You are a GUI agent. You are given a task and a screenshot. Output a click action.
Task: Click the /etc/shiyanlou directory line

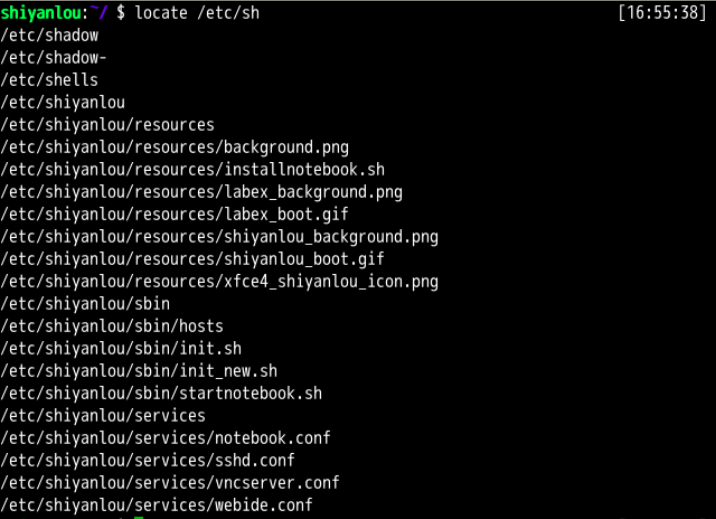(x=63, y=102)
